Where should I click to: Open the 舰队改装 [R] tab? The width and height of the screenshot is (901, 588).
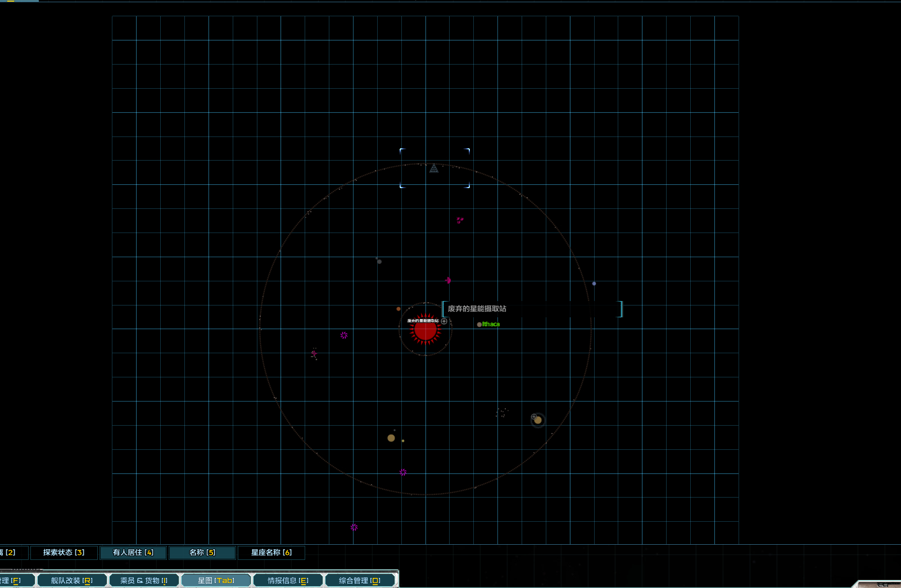[x=72, y=581]
